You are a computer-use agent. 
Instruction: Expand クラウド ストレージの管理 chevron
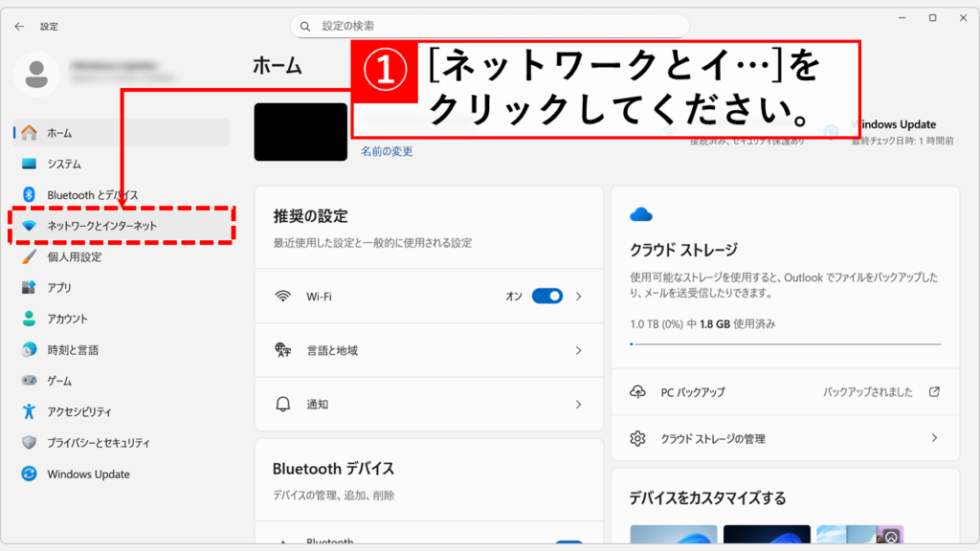tap(935, 438)
